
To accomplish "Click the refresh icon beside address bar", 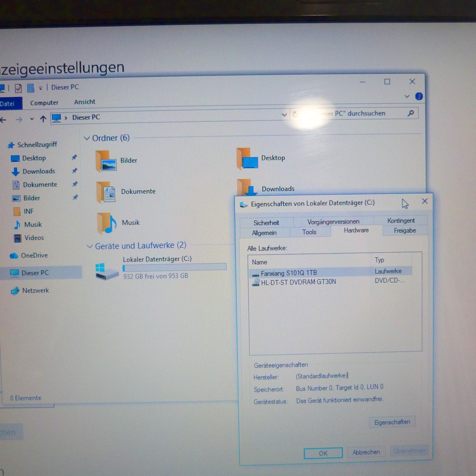I will (295, 114).
